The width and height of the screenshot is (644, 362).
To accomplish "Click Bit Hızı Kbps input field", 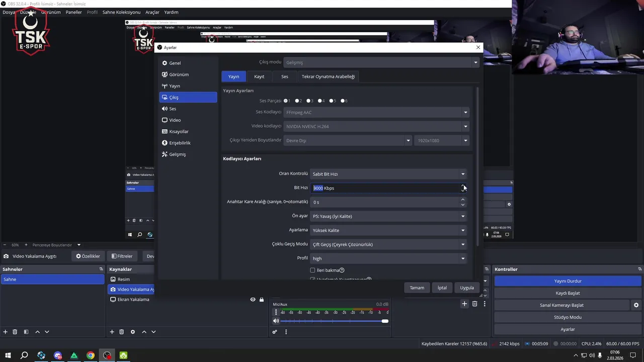I will (385, 188).
